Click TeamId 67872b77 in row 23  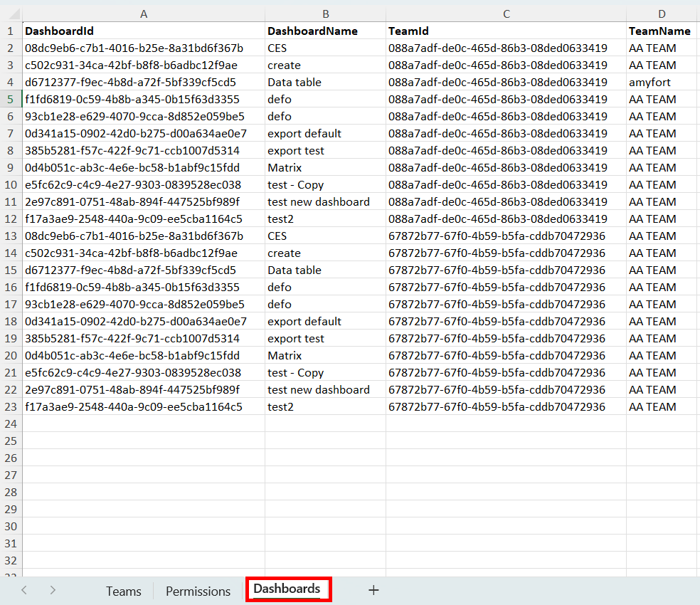coord(507,406)
